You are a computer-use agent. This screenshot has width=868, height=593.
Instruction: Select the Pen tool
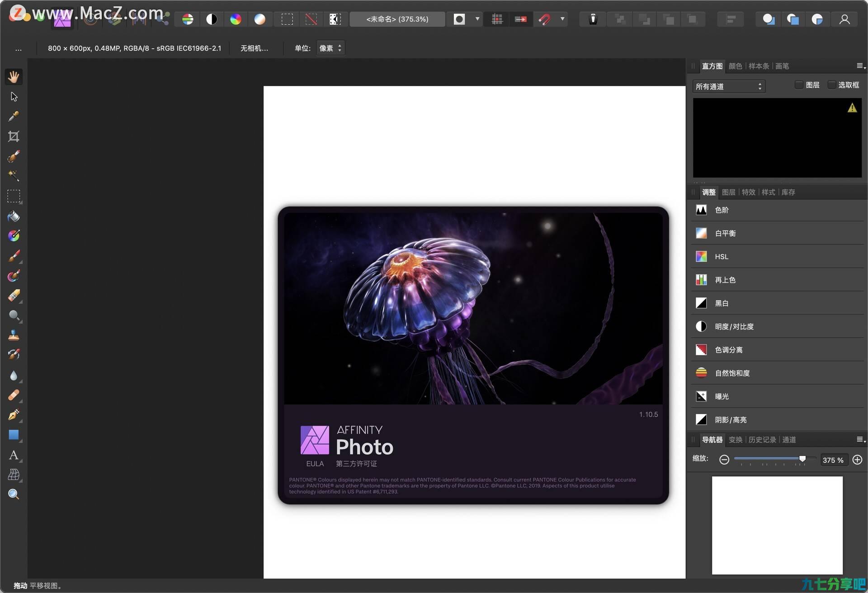pos(14,414)
